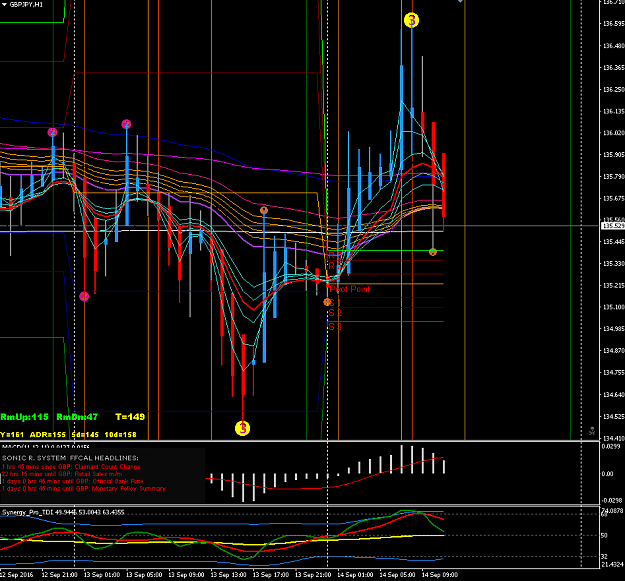
Task: Click the RmUp:115 readout
Action: click(24, 417)
